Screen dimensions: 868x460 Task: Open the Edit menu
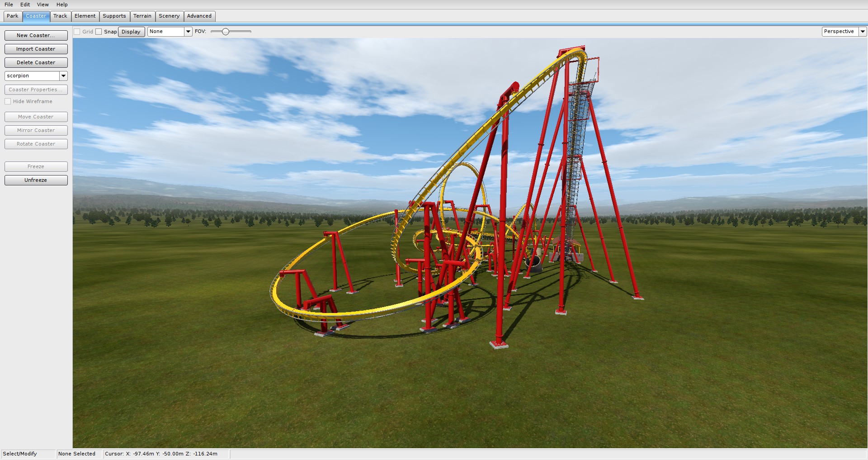(x=25, y=5)
